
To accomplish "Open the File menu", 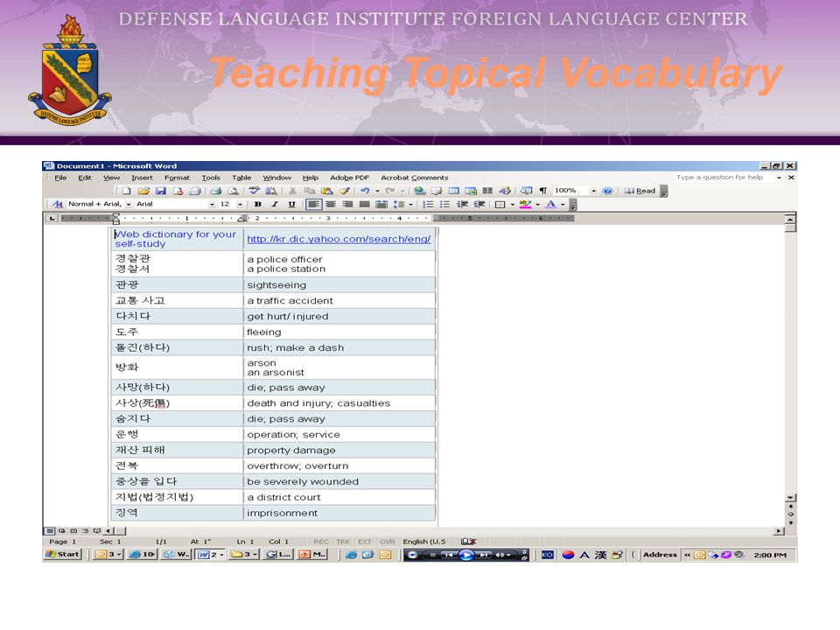I will tap(60, 178).
